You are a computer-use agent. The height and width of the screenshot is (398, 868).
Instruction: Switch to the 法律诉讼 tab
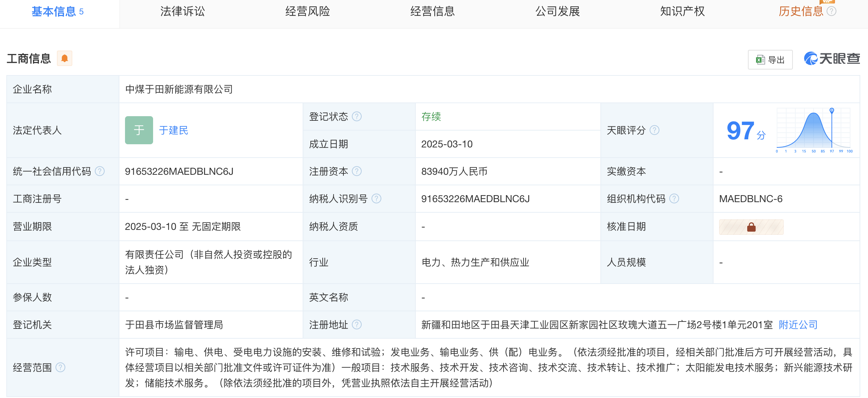[x=183, y=11]
